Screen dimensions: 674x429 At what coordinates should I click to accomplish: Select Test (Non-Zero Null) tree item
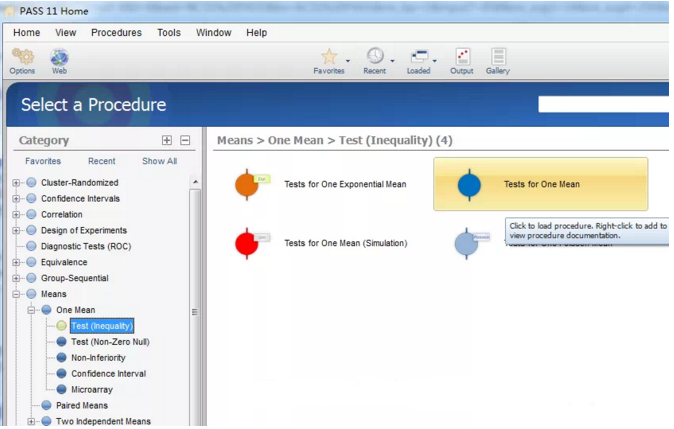pos(109,342)
